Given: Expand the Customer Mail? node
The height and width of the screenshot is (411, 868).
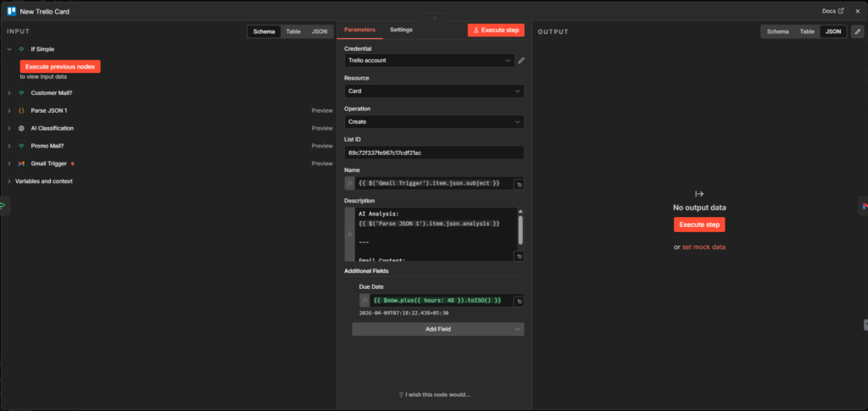Looking at the screenshot, I should (x=9, y=93).
